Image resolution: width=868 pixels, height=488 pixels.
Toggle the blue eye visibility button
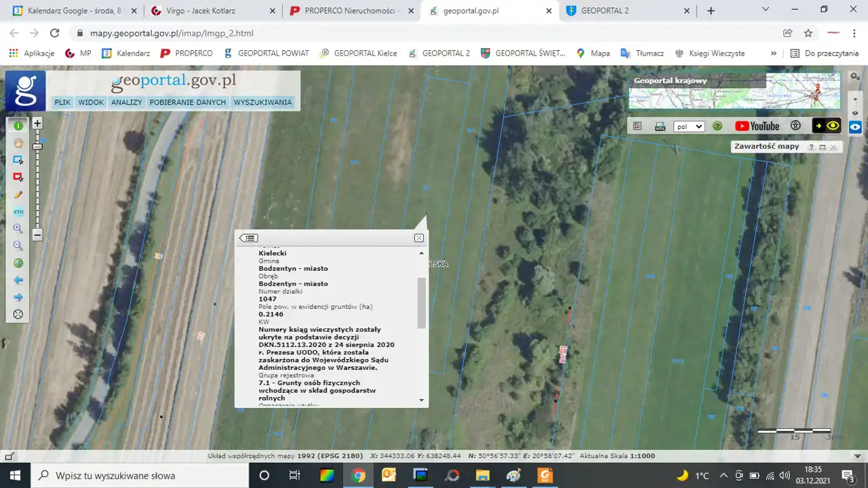click(855, 127)
